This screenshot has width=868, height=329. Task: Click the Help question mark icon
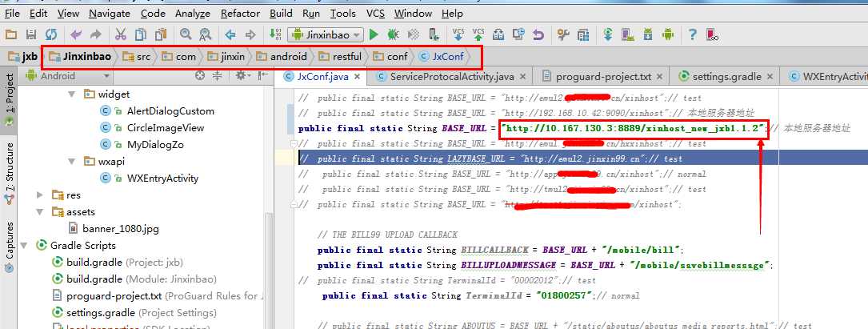[693, 34]
